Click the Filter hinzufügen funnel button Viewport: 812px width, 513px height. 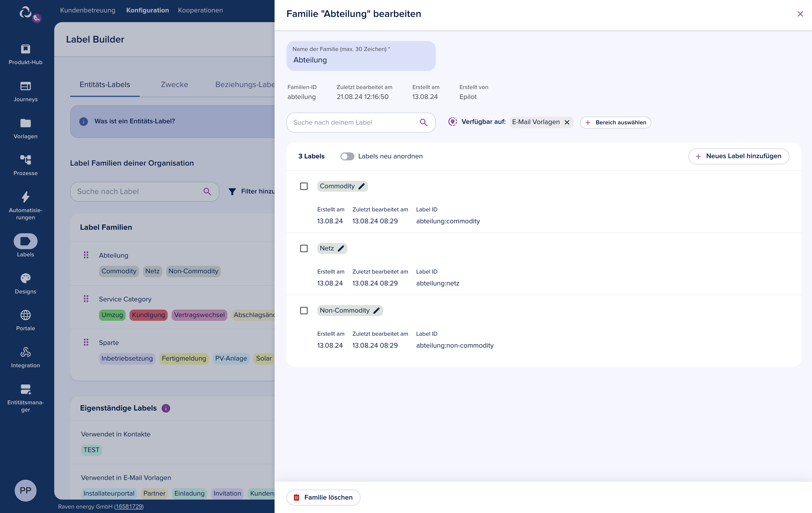251,191
